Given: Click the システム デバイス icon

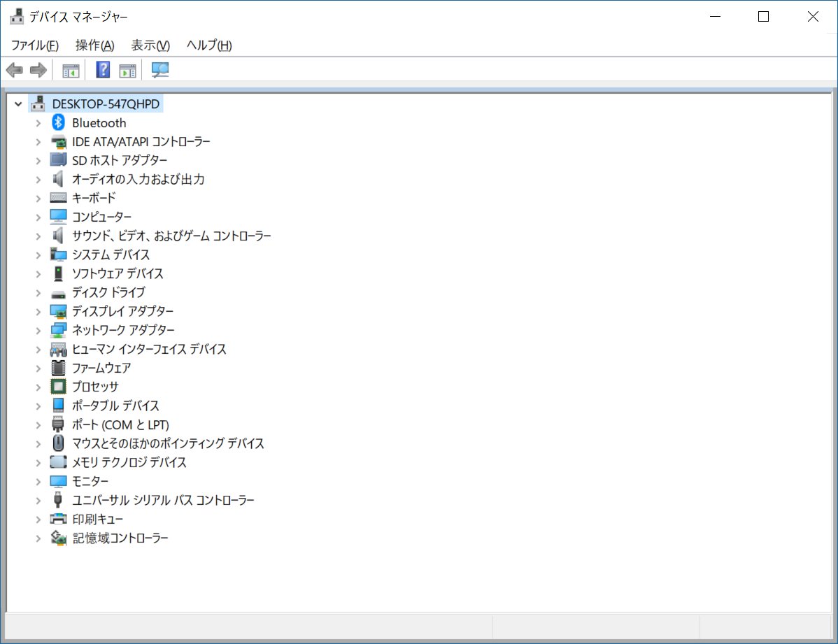Looking at the screenshot, I should point(58,255).
